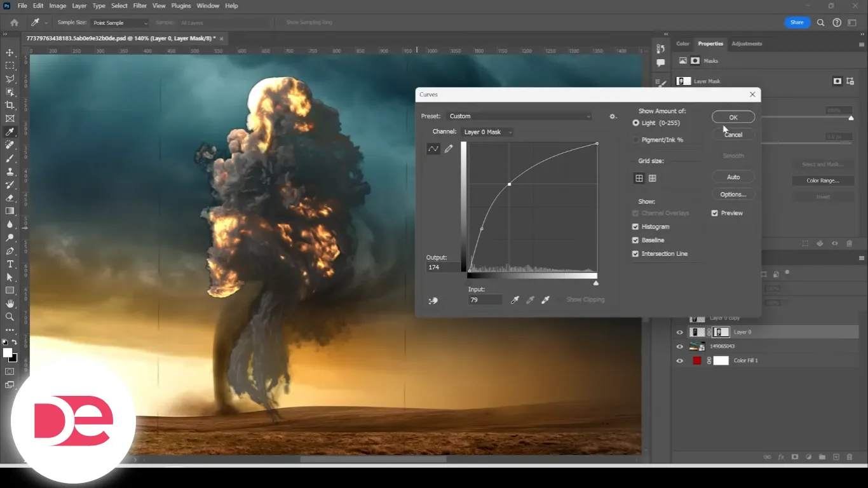Click the Input value field
Viewport: 868px width, 488px height.
click(485, 300)
